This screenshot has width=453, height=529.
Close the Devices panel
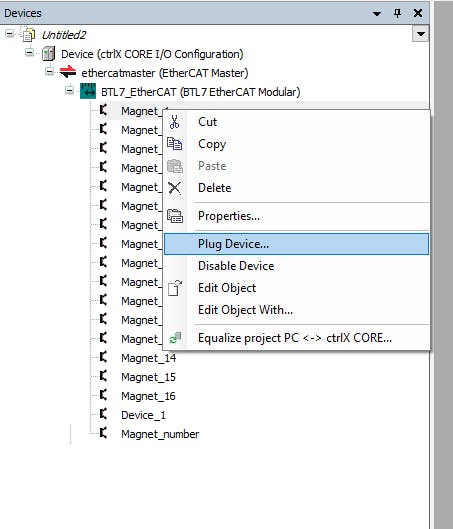tap(418, 13)
